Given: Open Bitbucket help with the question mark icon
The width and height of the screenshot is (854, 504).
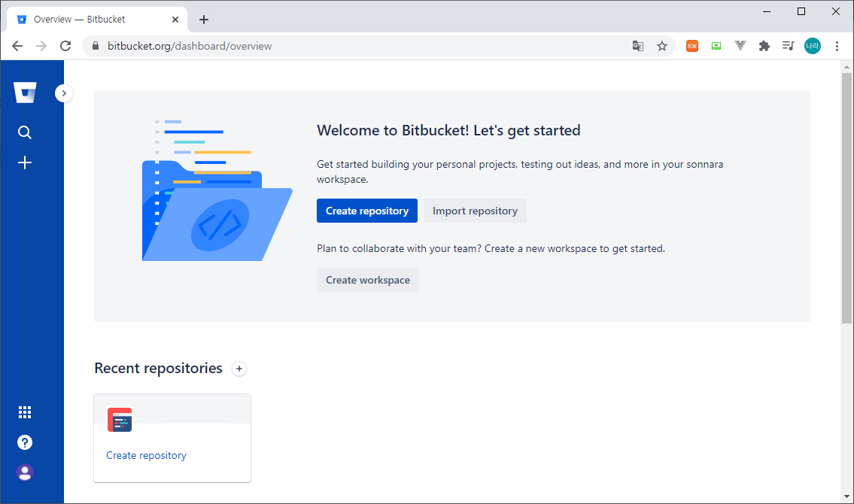Looking at the screenshot, I should [25, 442].
